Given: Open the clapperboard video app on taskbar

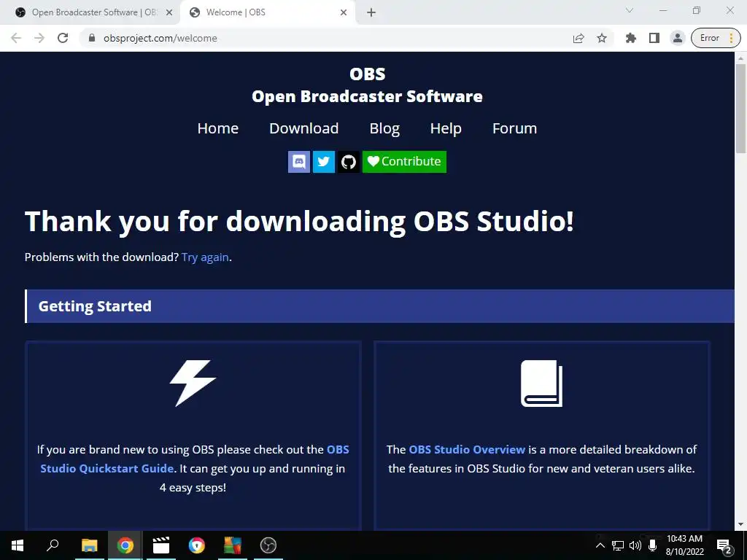Looking at the screenshot, I should pos(161,545).
